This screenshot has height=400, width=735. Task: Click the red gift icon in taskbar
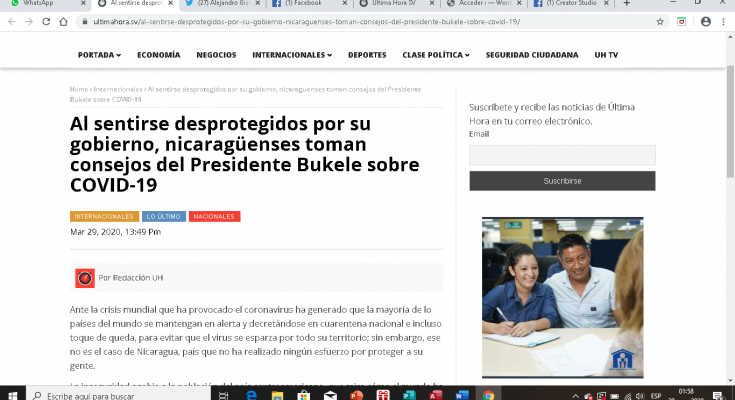click(383, 395)
